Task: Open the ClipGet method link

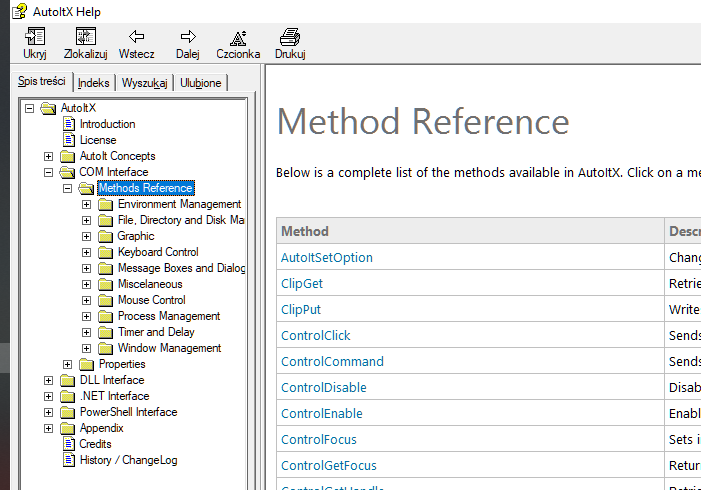Action: pos(302,283)
